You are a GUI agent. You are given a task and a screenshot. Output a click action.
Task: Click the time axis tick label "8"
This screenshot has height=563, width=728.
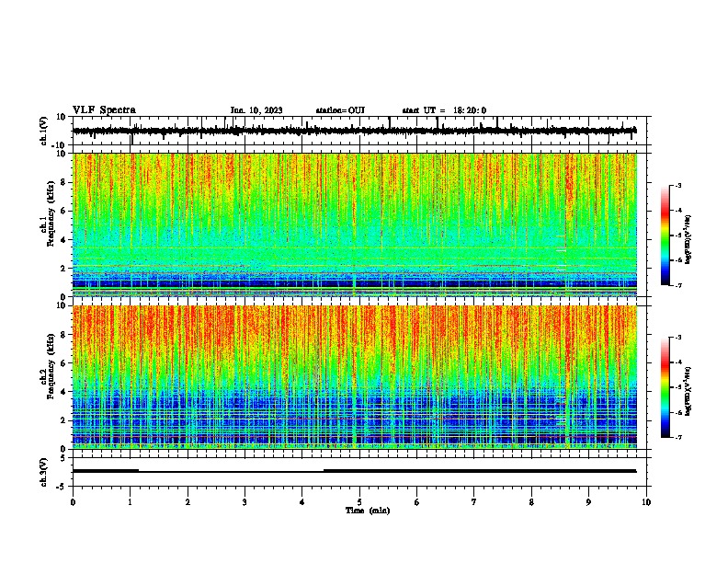coord(531,502)
